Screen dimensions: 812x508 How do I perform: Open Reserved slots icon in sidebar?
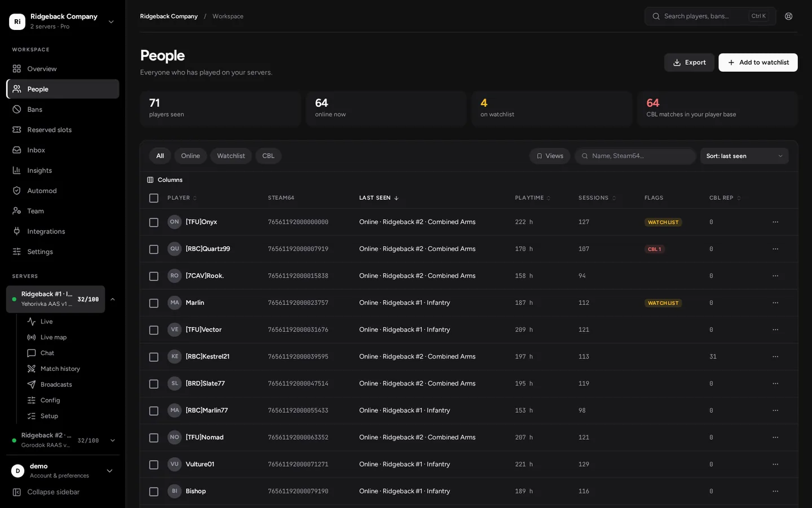17,130
